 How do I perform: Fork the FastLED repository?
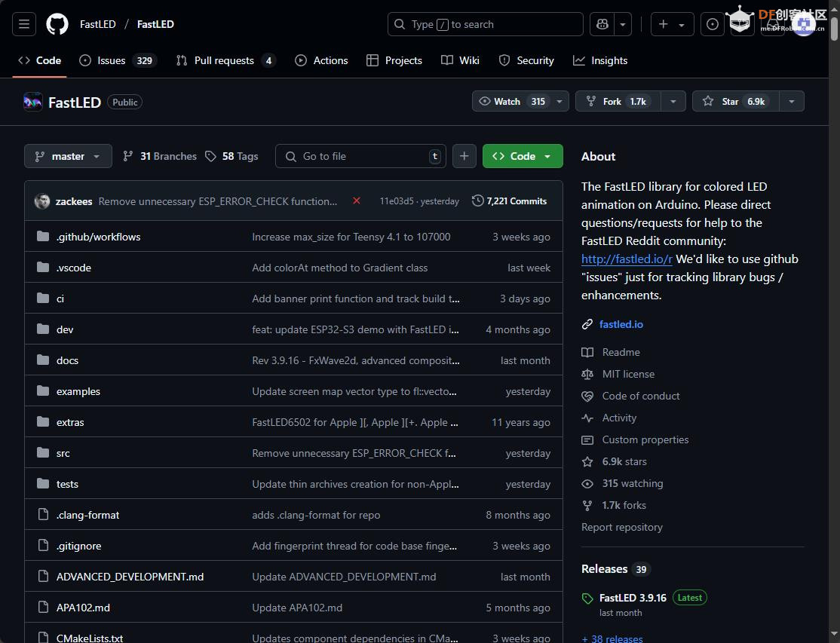pos(618,101)
